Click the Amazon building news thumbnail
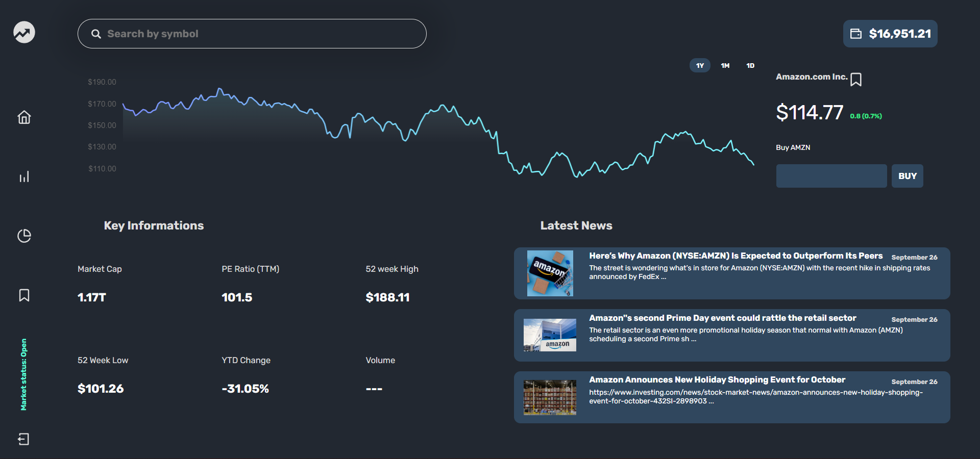Viewport: 980px width, 459px height. coord(550,335)
